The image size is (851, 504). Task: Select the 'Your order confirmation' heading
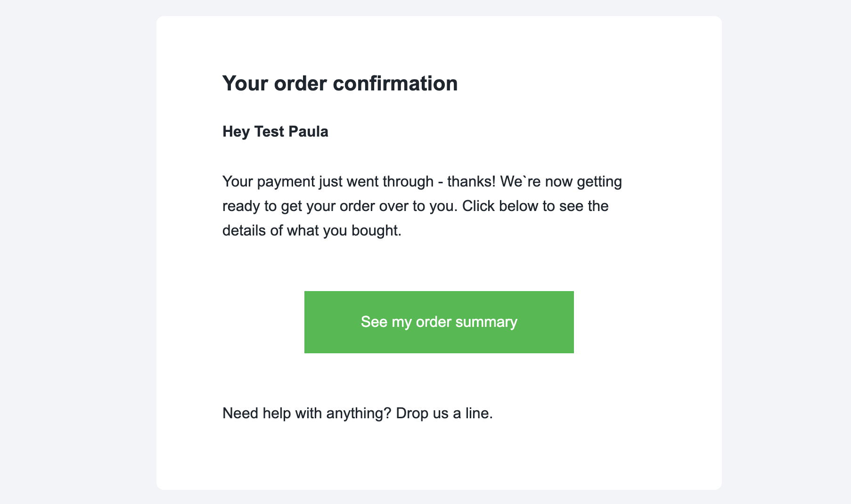[340, 83]
